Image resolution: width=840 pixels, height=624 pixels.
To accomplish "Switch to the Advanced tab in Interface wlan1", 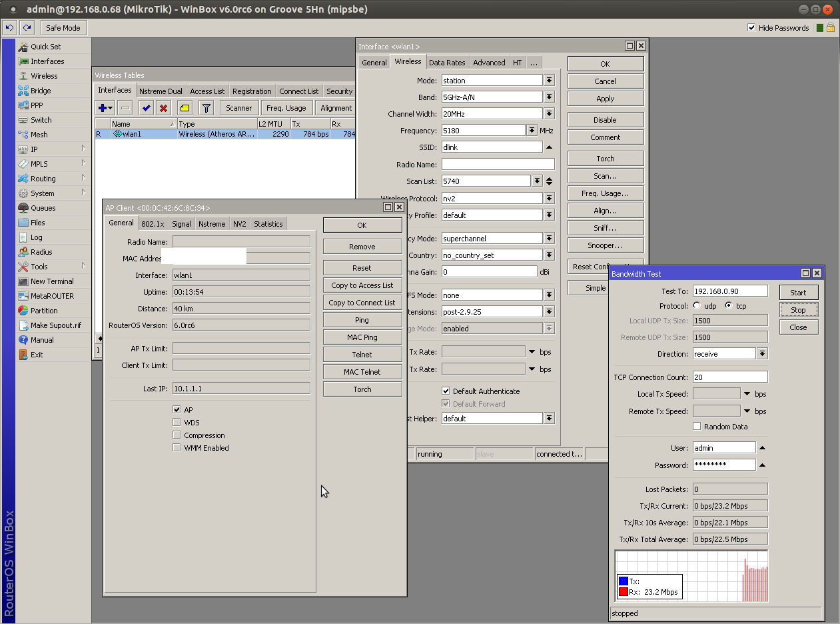I will [x=489, y=63].
